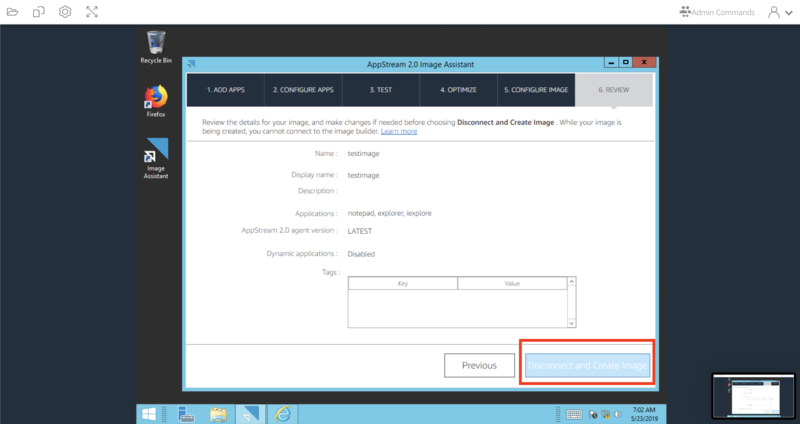Select the agent version value LATEST
This screenshot has width=800, height=424.
click(x=360, y=231)
